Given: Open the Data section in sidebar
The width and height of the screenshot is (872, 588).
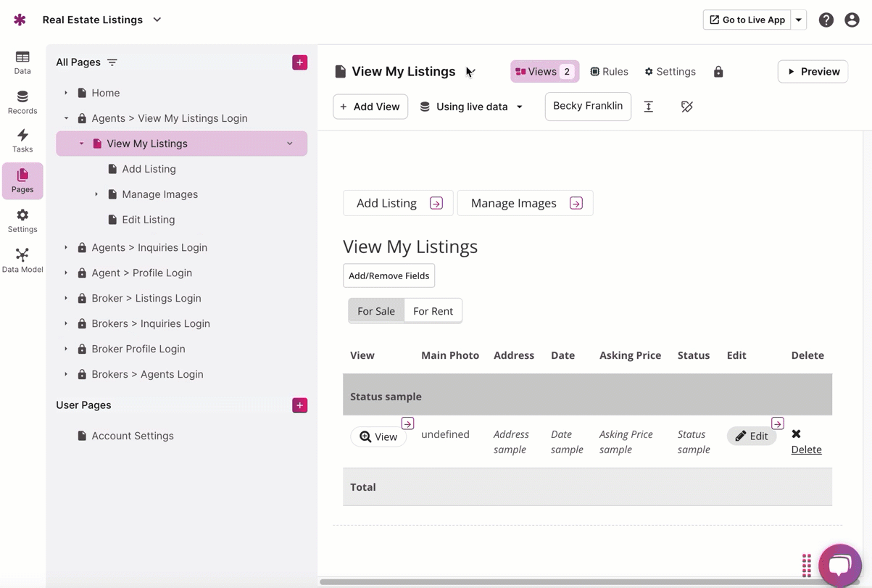Looking at the screenshot, I should [22, 62].
